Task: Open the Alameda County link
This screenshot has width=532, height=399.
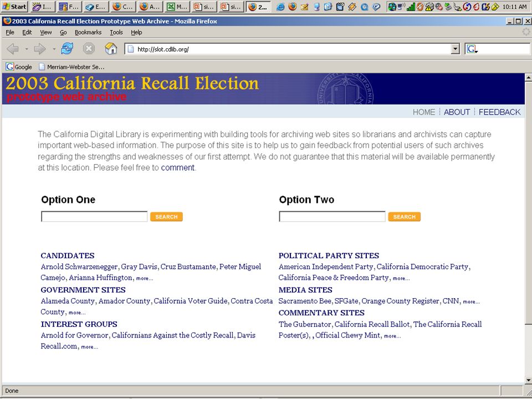Action: [68, 301]
